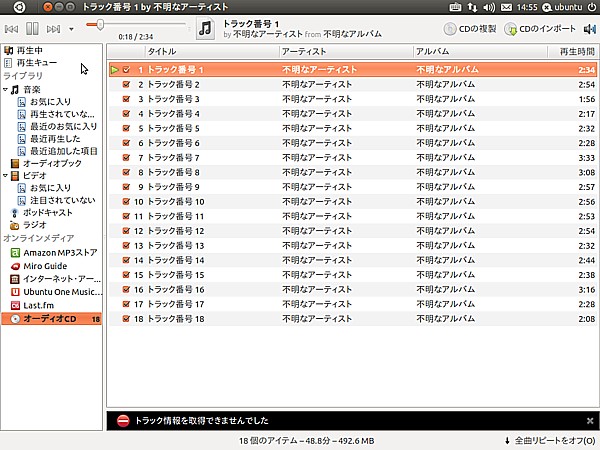Uncheck トラック番号 13 checkbox
Viewport: 600px width, 450px height.
pos(126,245)
